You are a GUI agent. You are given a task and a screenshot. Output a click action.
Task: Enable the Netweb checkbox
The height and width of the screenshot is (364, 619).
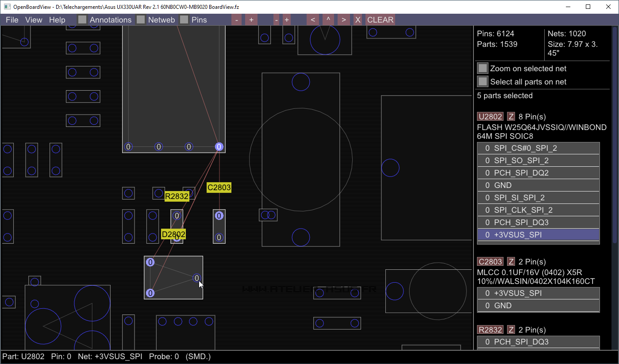141,20
